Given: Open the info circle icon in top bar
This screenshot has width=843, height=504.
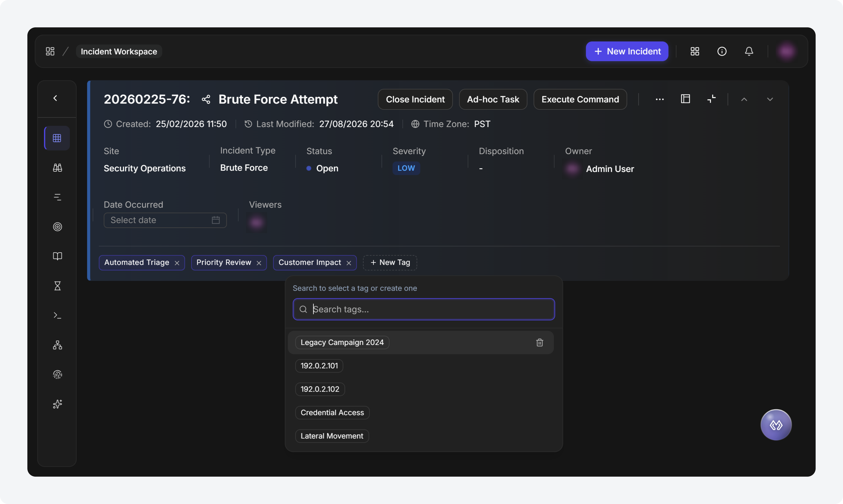Looking at the screenshot, I should (722, 51).
